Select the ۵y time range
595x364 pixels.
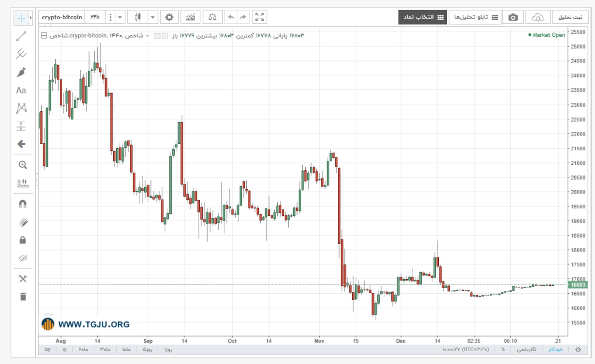pyautogui.click(x=47, y=349)
